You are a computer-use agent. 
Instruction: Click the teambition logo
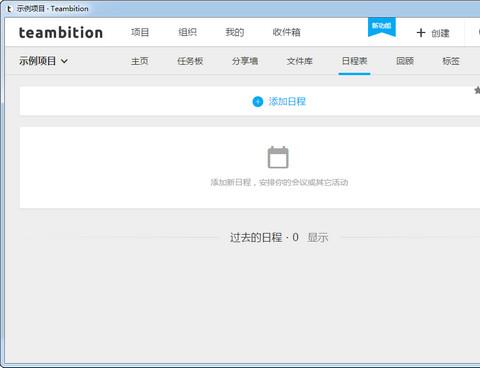(x=61, y=33)
